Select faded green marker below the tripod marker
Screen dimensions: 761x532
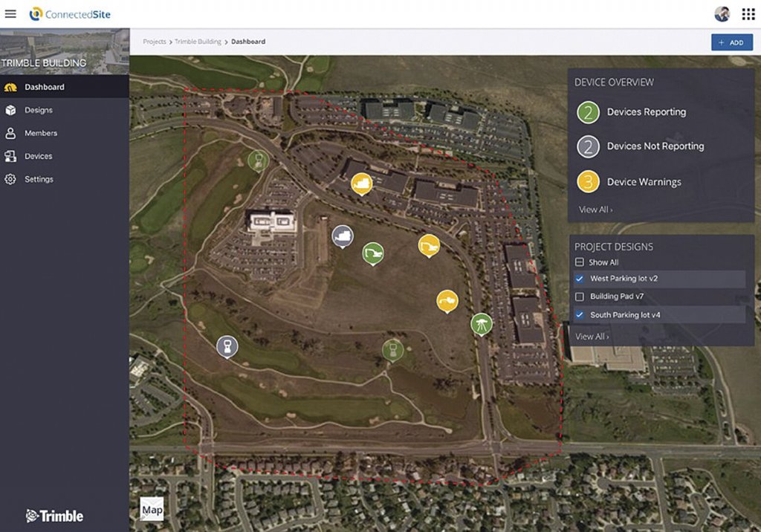coord(392,350)
